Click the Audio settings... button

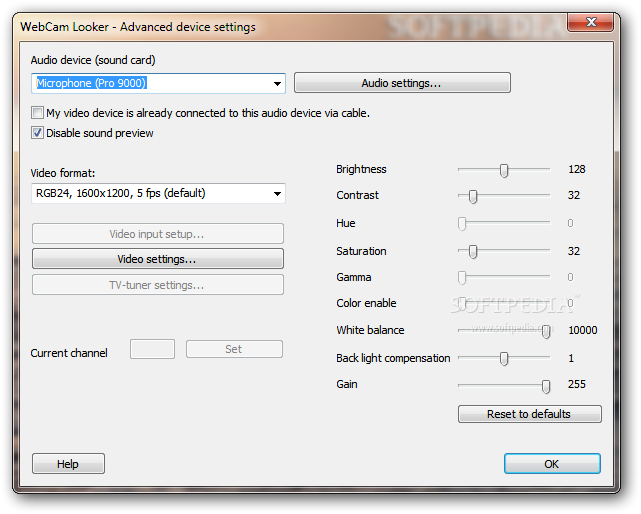[402, 83]
